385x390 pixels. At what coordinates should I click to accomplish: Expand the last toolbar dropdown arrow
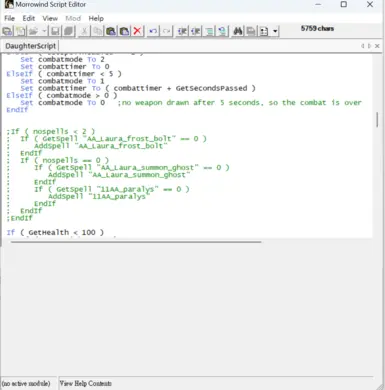[x=275, y=31]
